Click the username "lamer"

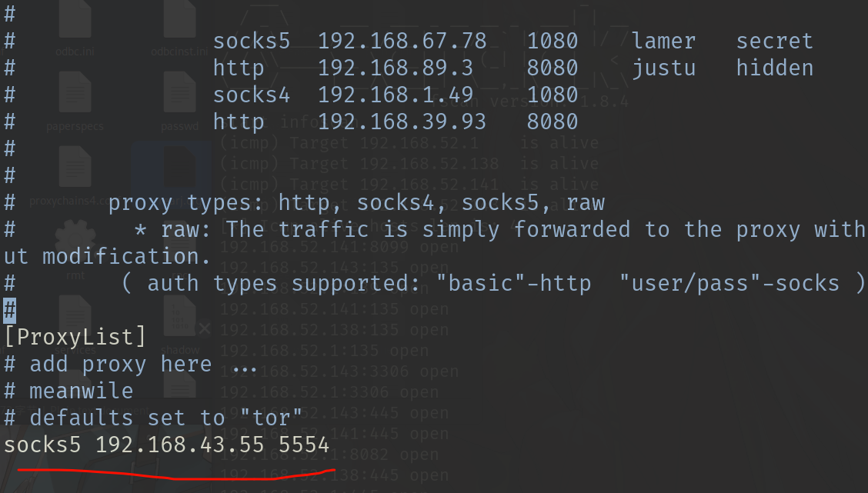[x=664, y=41]
